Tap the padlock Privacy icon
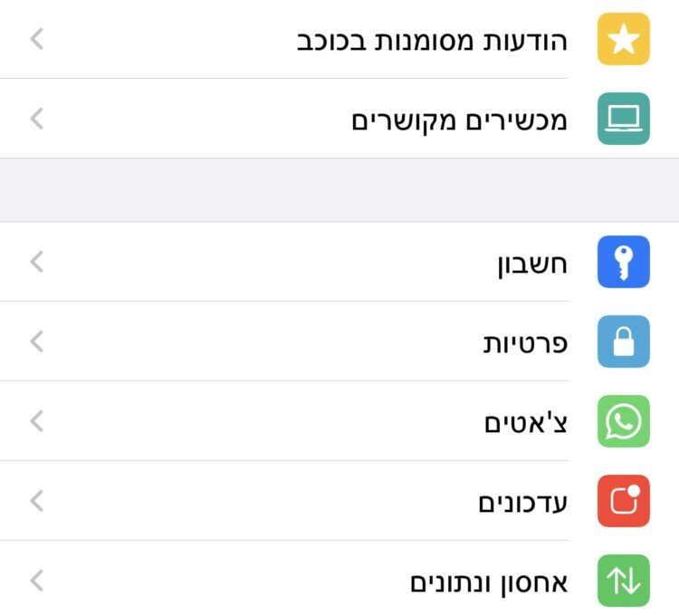This screenshot has height=616, width=679. pos(624,342)
